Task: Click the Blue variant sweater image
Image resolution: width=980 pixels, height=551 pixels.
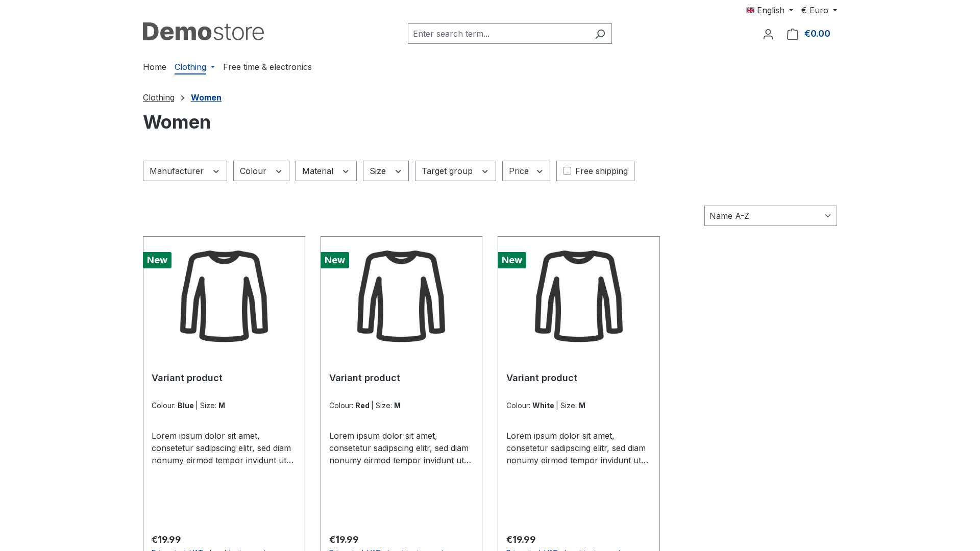Action: [224, 296]
